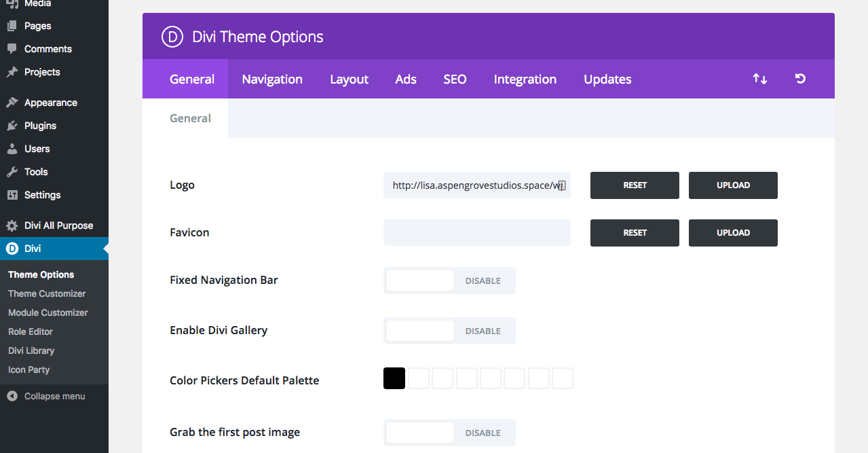868x453 pixels.
Task: Click the Logo URL input field
Action: pos(477,185)
